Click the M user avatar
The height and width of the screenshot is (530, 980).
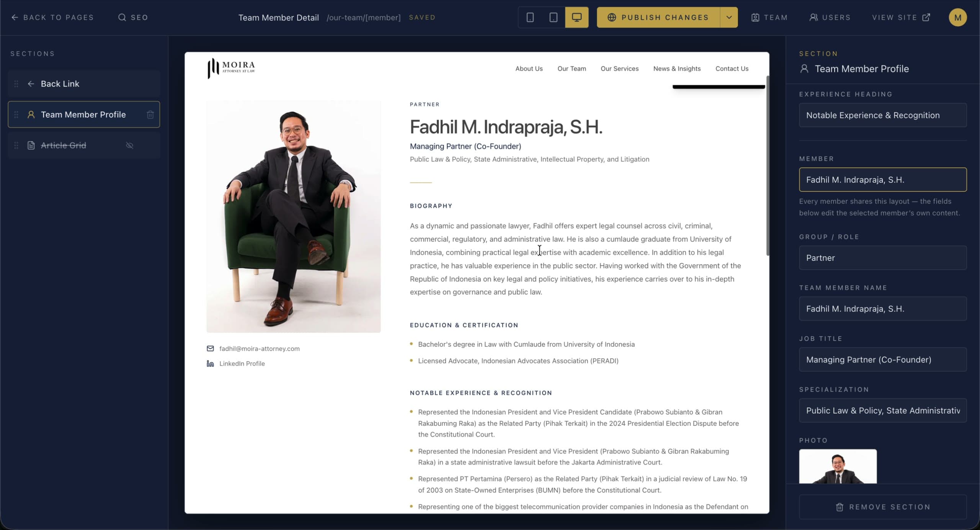[x=958, y=17]
